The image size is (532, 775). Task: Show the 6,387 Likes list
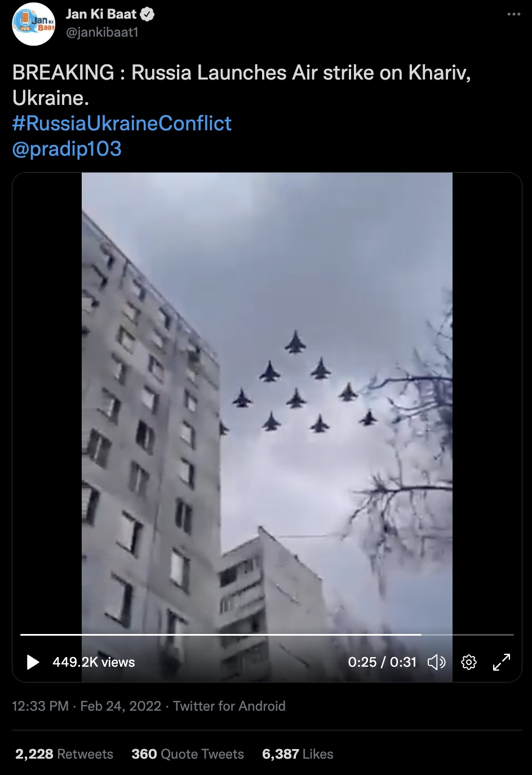point(298,754)
